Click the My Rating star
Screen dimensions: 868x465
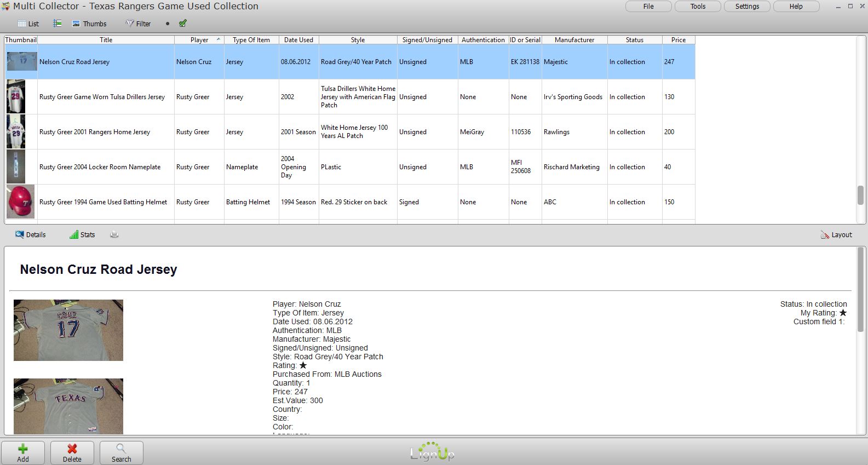[843, 313]
